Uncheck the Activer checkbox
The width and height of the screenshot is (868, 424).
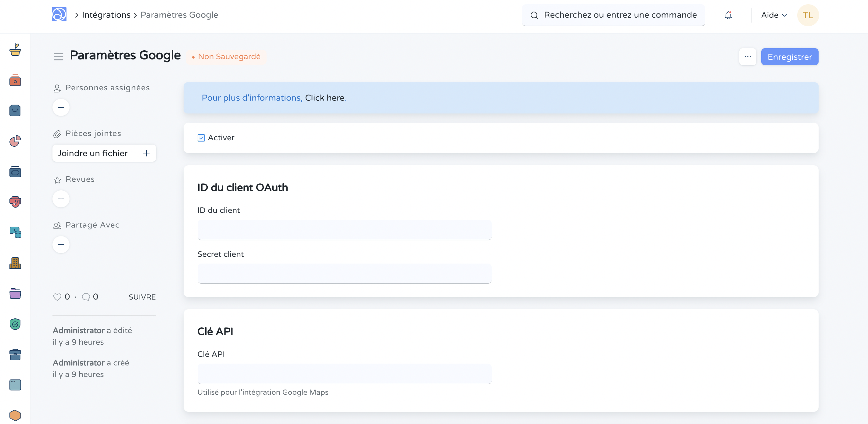click(201, 138)
